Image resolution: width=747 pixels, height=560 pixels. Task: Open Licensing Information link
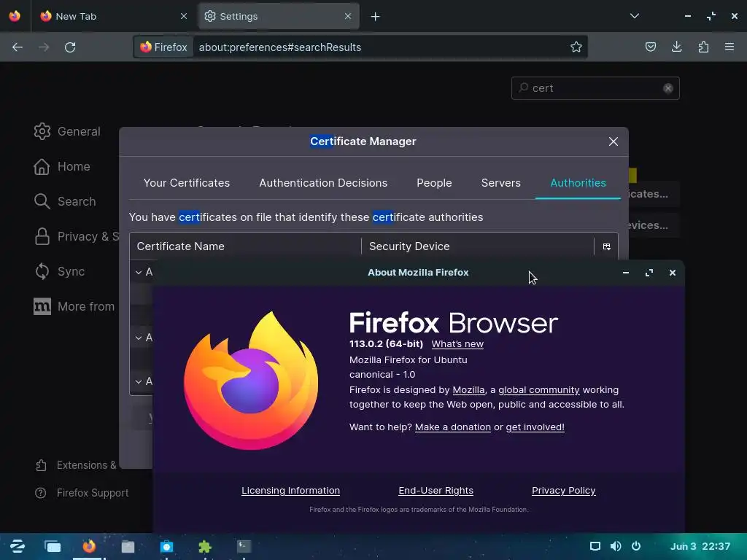[290, 491]
